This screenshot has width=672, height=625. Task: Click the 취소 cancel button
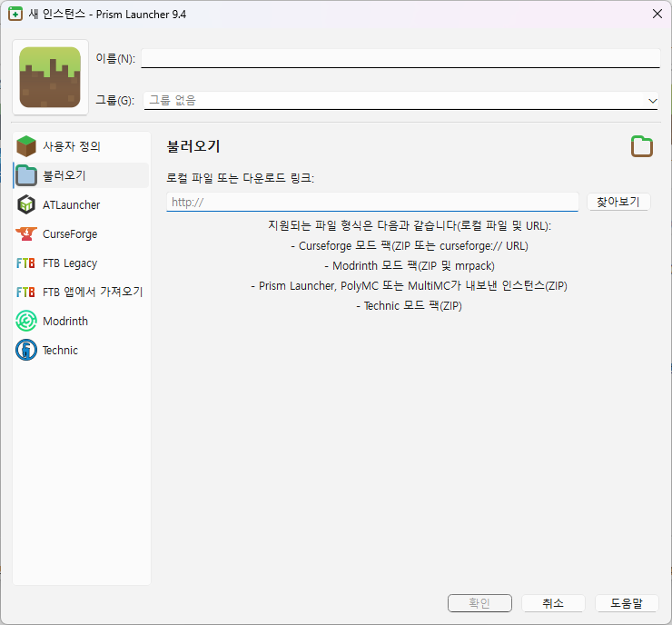[553, 603]
